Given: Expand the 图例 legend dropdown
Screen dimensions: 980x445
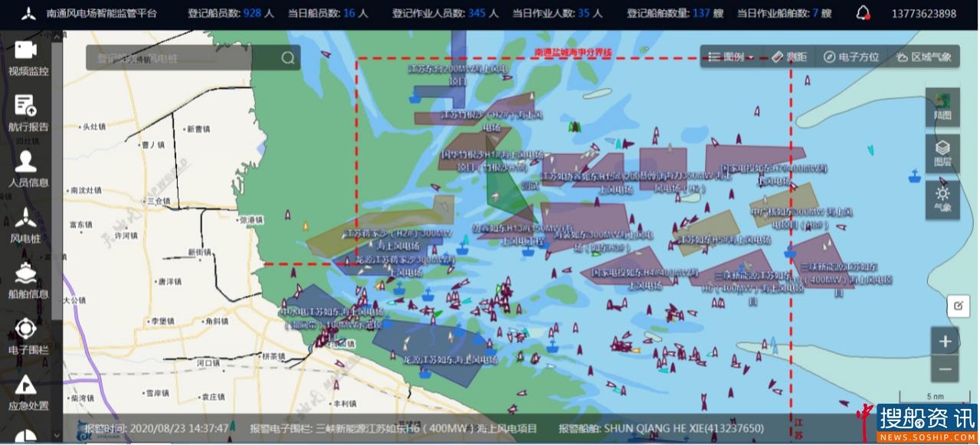Looking at the screenshot, I should coord(730,57).
